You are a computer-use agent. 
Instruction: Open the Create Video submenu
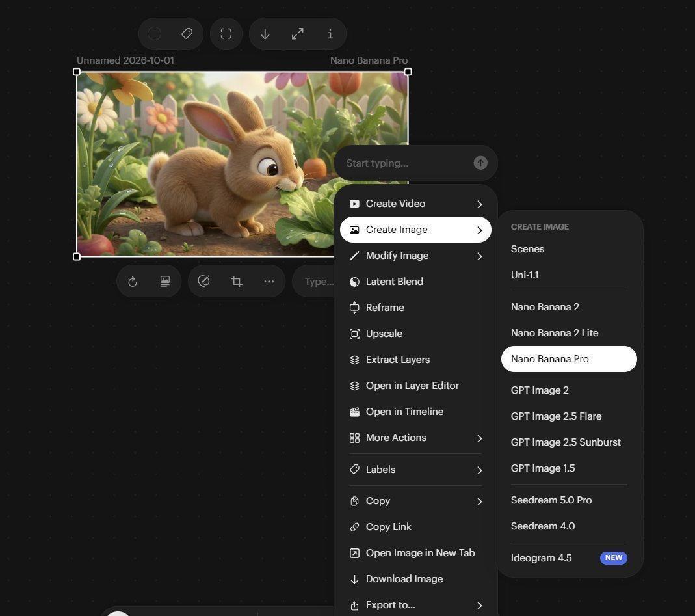(x=415, y=204)
